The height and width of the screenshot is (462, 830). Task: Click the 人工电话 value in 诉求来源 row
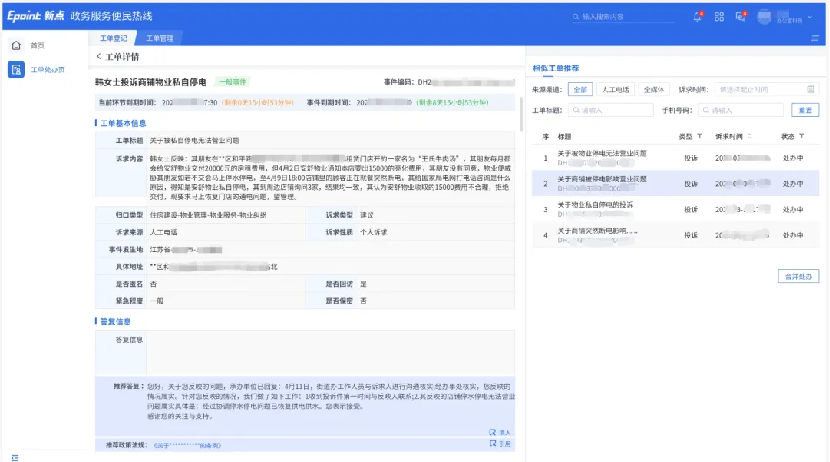(164, 232)
